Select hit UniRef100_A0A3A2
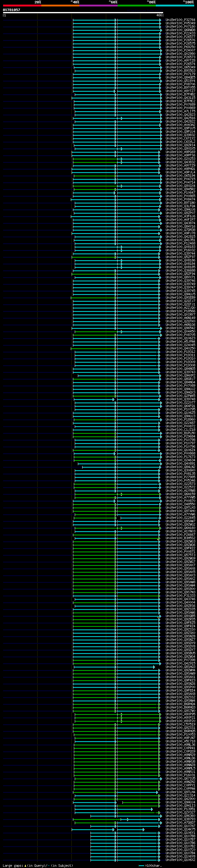 pos(180,125)
